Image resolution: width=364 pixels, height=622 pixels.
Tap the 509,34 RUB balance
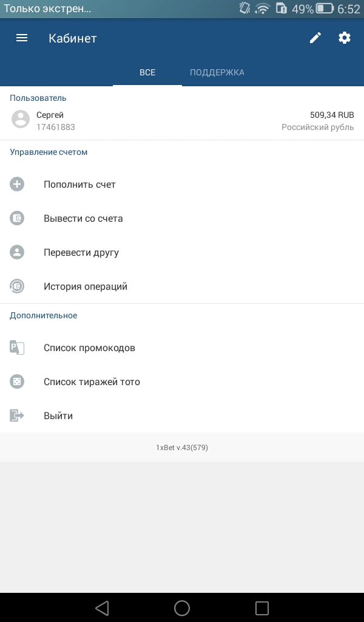[x=332, y=115]
